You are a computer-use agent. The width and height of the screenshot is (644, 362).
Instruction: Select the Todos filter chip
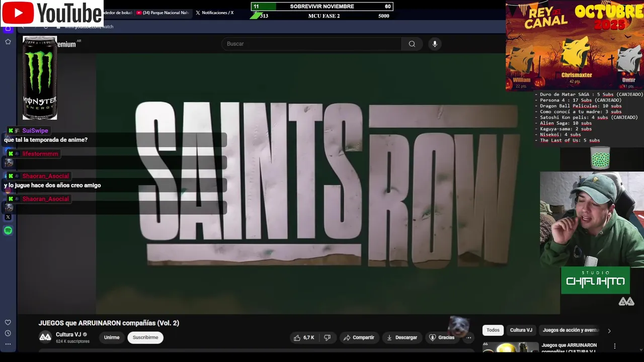click(493, 330)
